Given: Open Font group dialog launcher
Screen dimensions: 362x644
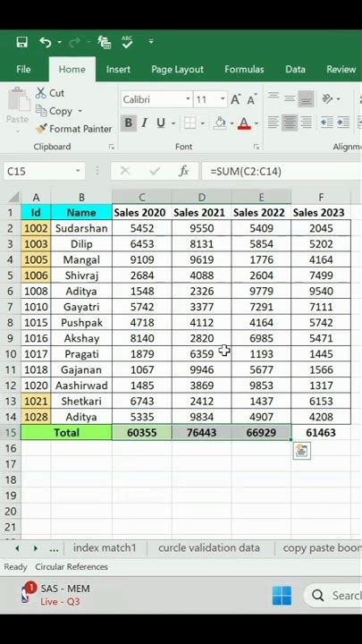Looking at the screenshot, I should [x=257, y=147].
